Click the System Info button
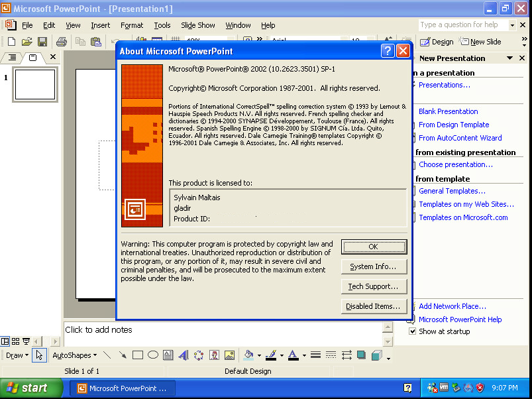This screenshot has height=399, width=532. (374, 266)
